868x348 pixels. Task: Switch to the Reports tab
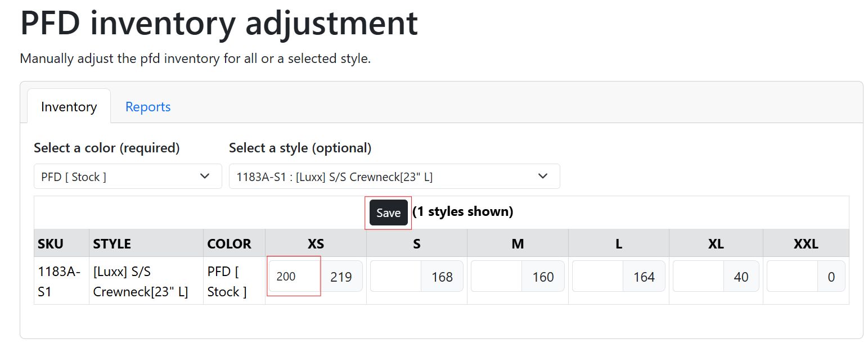point(147,107)
